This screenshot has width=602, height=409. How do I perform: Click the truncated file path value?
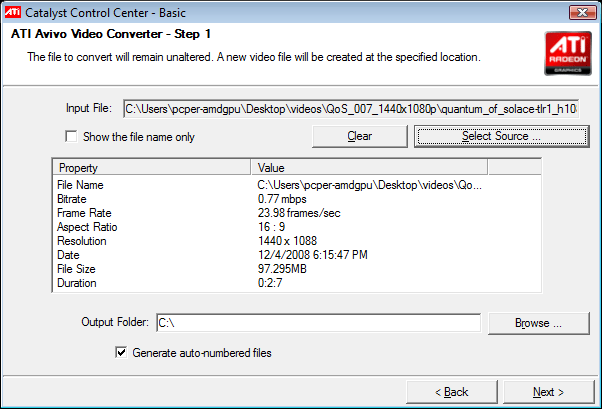(369, 185)
